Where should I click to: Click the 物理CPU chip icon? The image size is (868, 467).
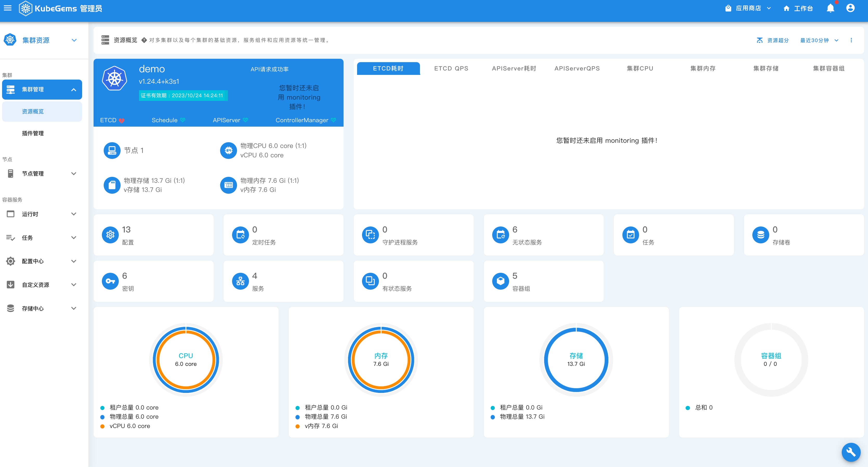pos(228,150)
